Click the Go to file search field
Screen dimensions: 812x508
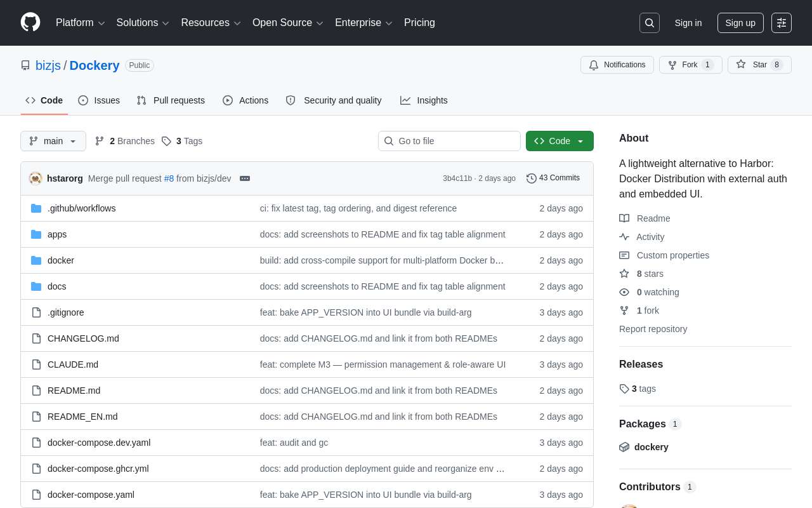click(x=449, y=141)
